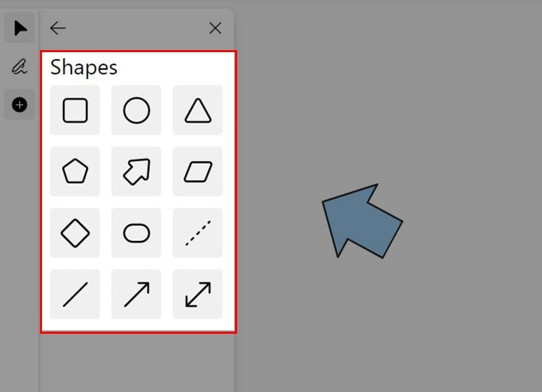Pick the single-headed arrow line
Image resolution: width=542 pixels, height=392 pixels.
click(x=136, y=295)
